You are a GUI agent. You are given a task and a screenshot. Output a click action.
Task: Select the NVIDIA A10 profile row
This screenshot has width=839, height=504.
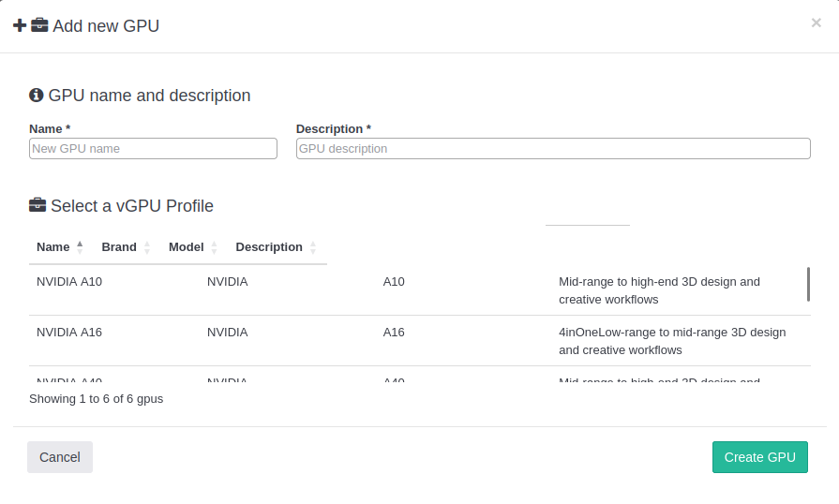(69, 281)
